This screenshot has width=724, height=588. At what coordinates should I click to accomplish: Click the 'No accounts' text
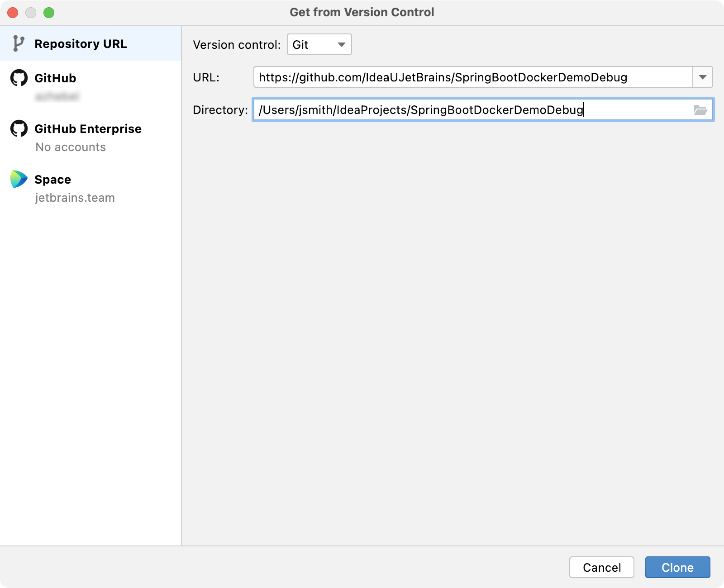click(x=71, y=147)
